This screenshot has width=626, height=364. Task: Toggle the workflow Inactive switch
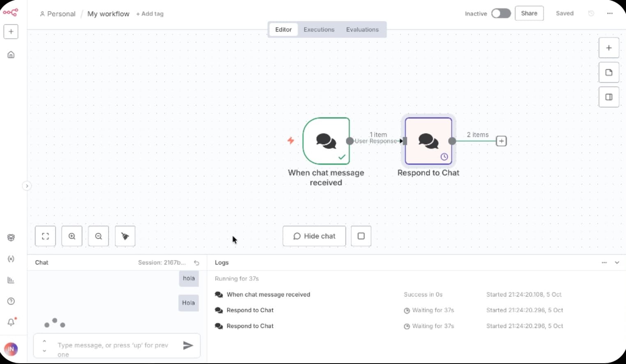point(501,14)
